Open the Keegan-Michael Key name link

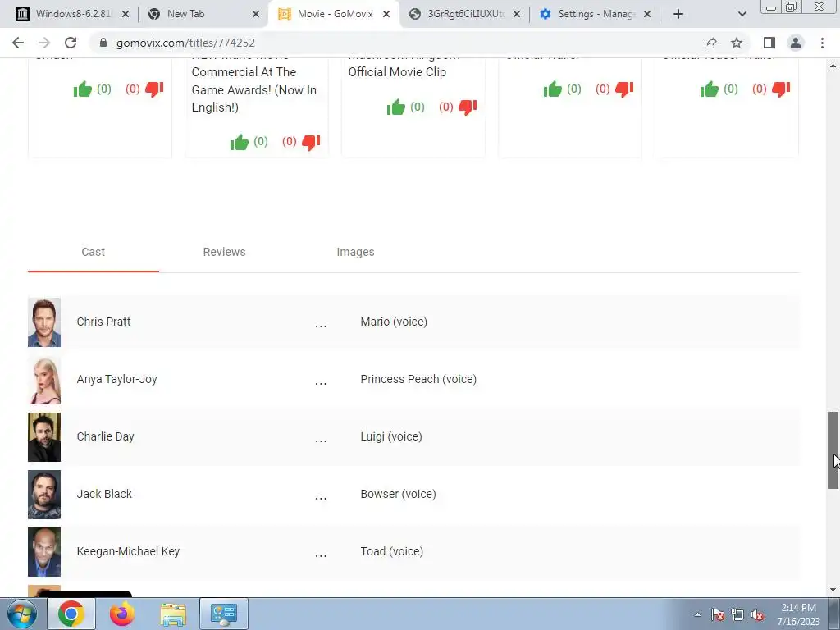[128, 551]
